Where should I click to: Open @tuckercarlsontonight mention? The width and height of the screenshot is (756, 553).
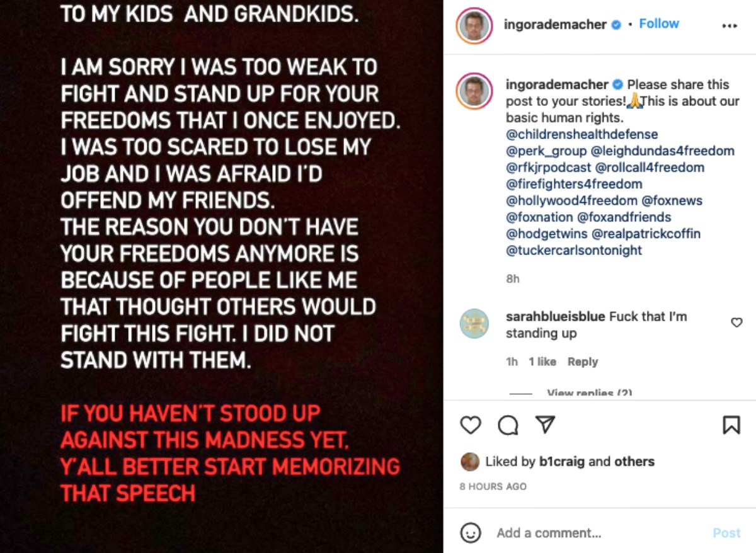(573, 250)
